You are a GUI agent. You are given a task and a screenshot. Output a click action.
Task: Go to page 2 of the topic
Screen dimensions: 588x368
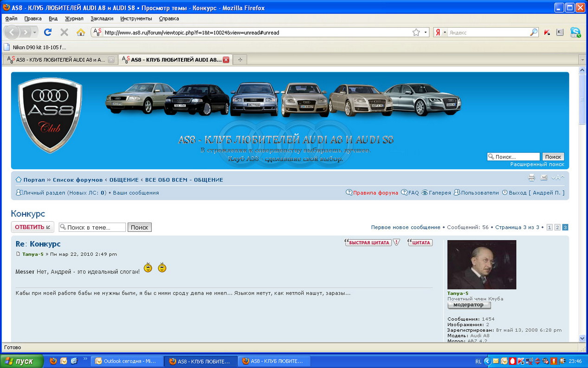(557, 227)
